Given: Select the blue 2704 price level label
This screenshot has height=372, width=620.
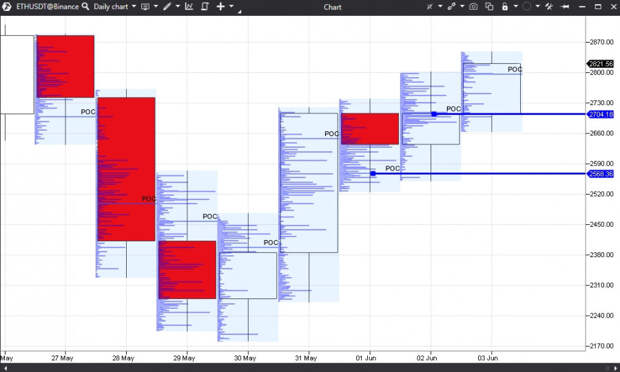Looking at the screenshot, I should click(601, 114).
